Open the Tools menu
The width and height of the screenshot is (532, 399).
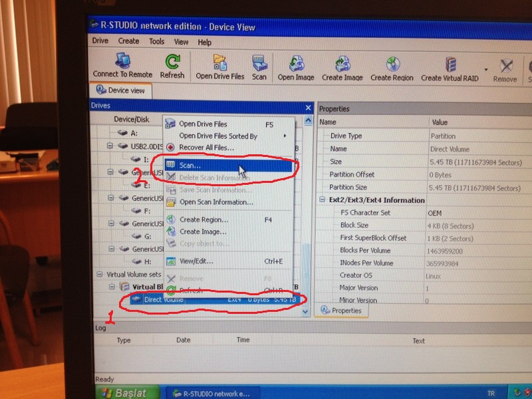(156, 41)
